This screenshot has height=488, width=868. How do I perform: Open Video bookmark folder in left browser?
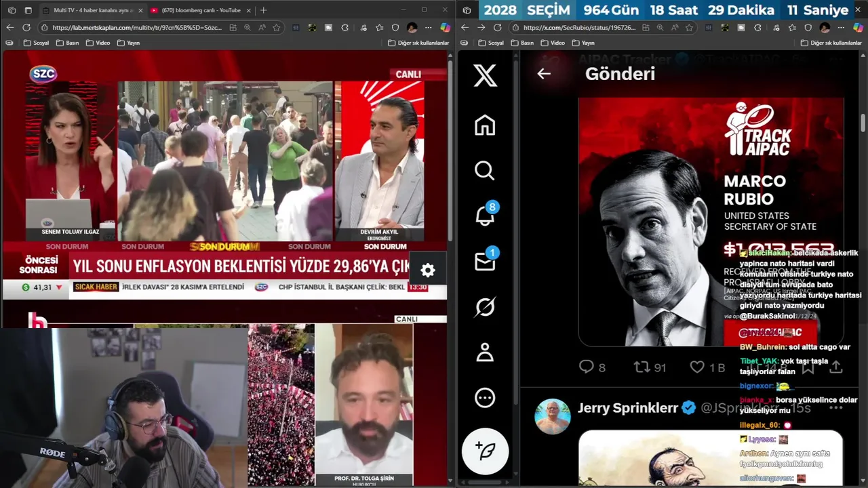point(98,43)
